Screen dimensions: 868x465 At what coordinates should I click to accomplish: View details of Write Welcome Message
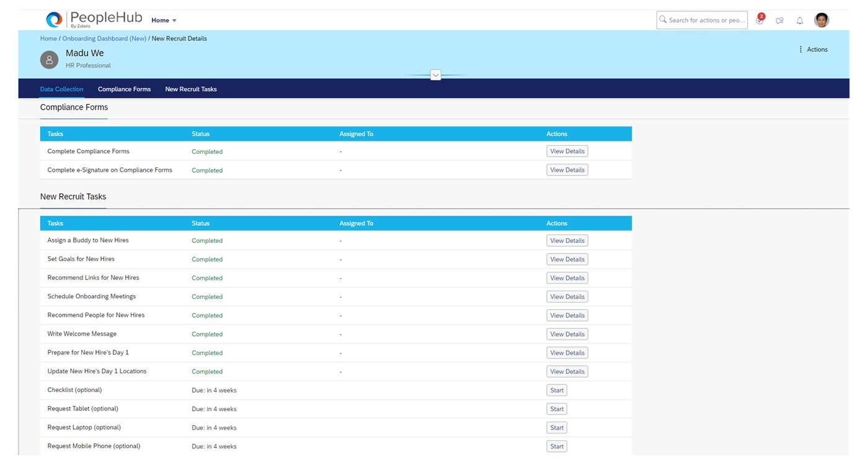point(567,334)
